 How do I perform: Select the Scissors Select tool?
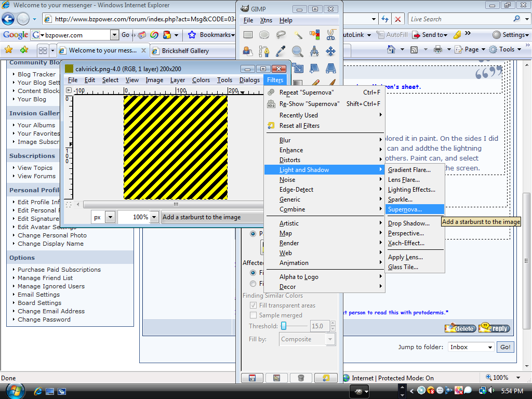point(330,35)
